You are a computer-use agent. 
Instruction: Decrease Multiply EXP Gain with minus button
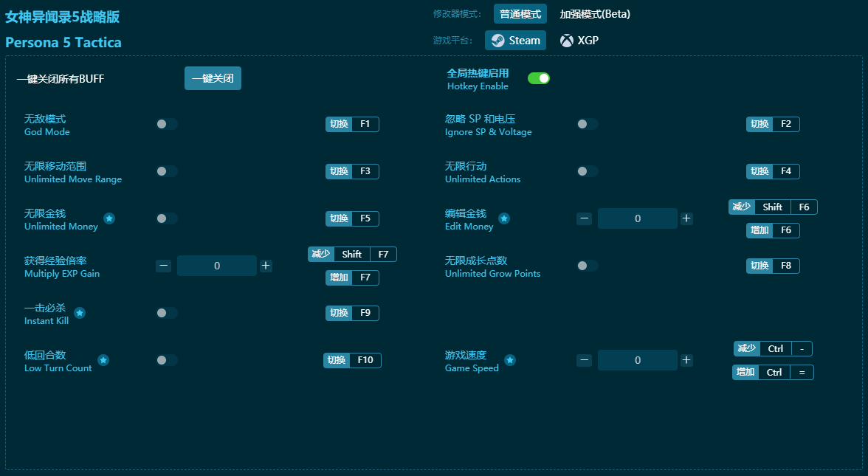click(x=163, y=266)
